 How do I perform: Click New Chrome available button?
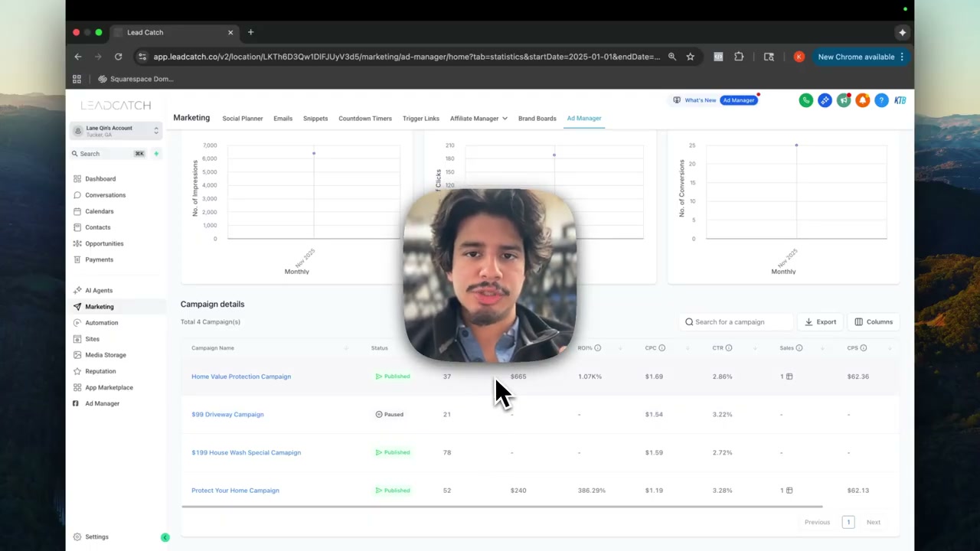point(861,57)
